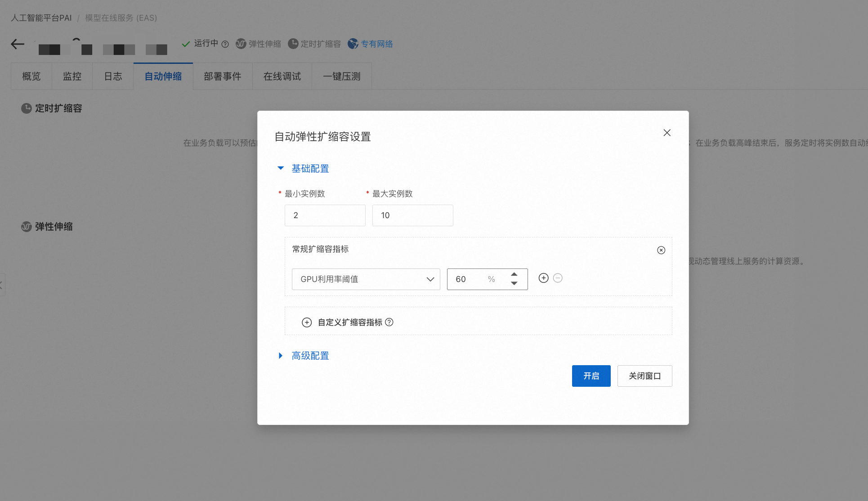
Task: Click the 最大实例数 input field
Action: click(x=412, y=215)
